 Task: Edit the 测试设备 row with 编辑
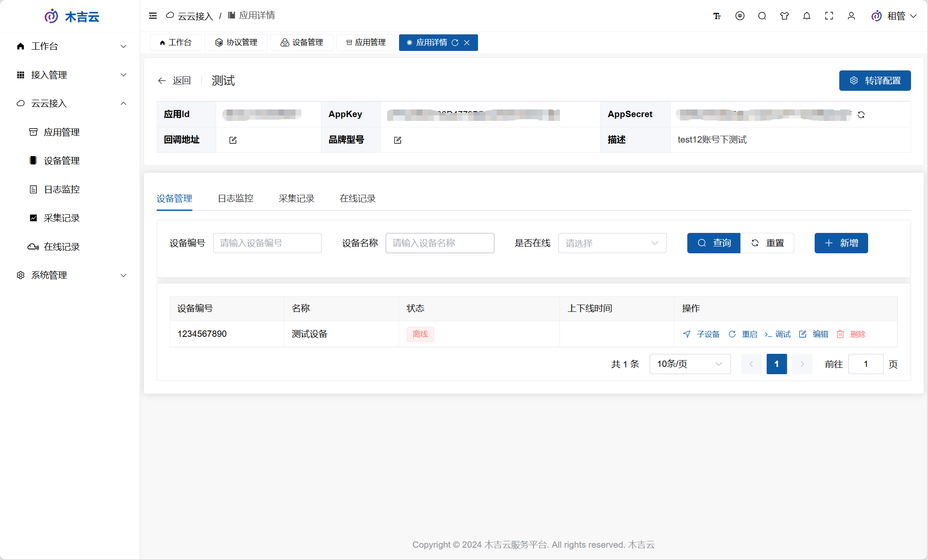(x=813, y=334)
